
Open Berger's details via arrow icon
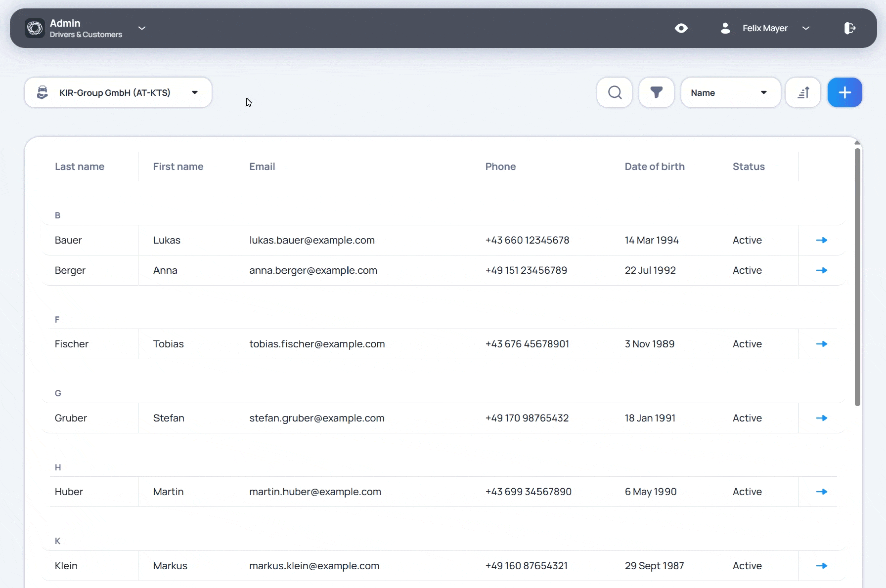[x=822, y=270]
